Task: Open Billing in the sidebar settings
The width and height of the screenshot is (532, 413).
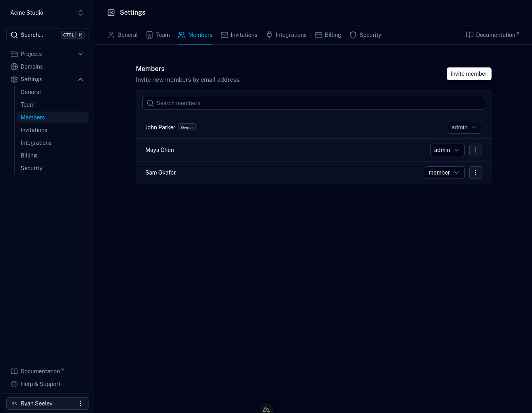Action: click(52, 156)
